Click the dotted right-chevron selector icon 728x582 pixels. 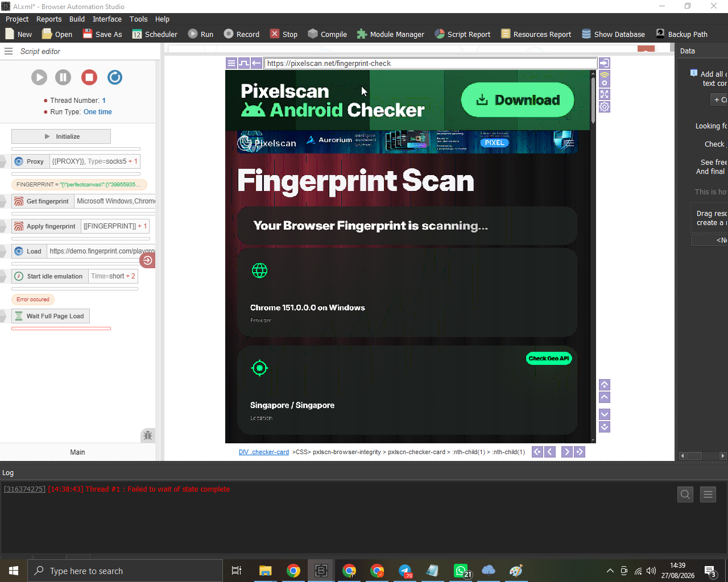[x=580, y=452]
